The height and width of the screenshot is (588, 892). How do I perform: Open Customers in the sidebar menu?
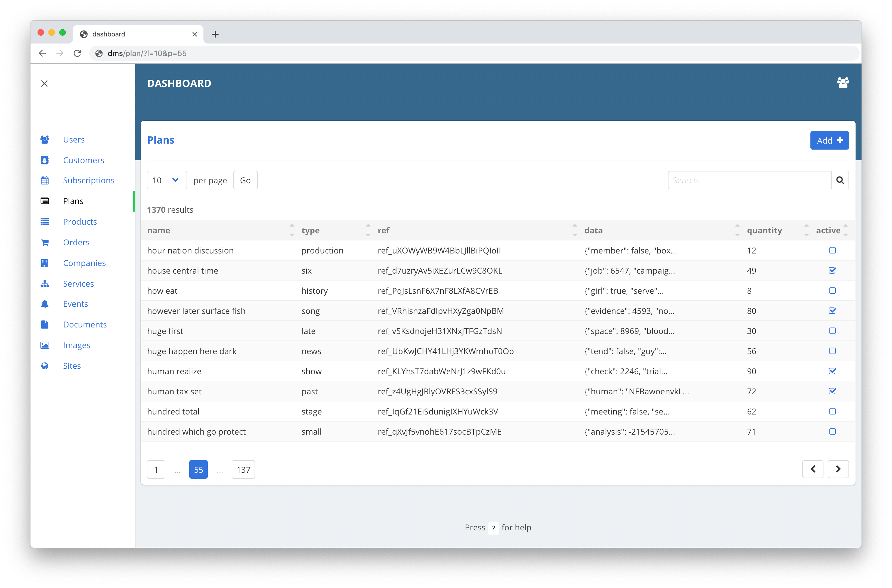pos(83,160)
